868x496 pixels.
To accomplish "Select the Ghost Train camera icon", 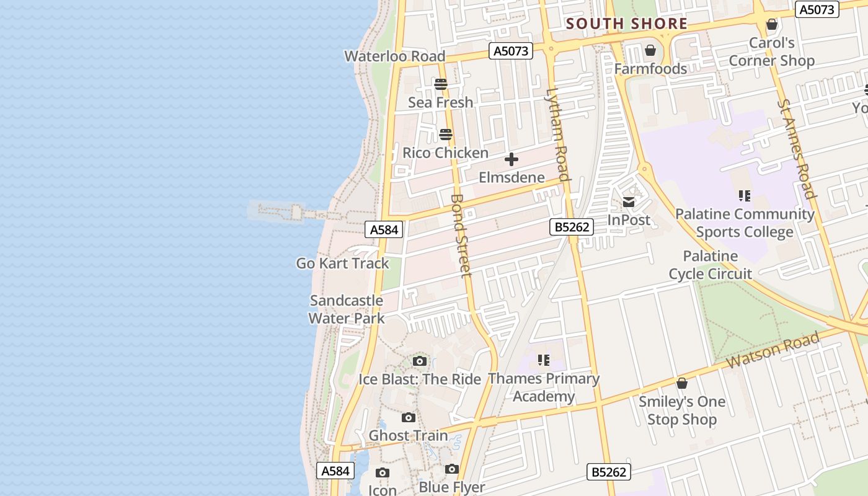I will point(408,417).
